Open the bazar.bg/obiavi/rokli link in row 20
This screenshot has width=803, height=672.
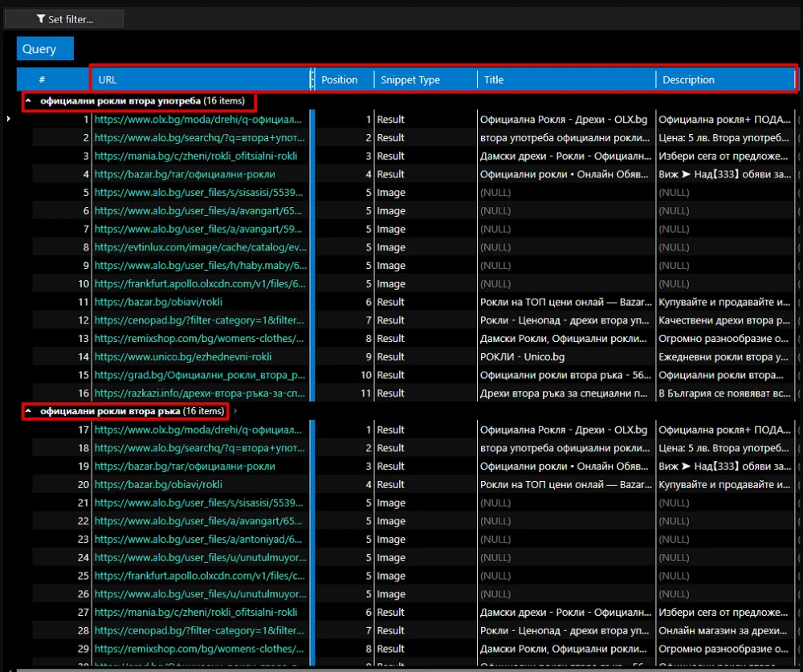158,485
